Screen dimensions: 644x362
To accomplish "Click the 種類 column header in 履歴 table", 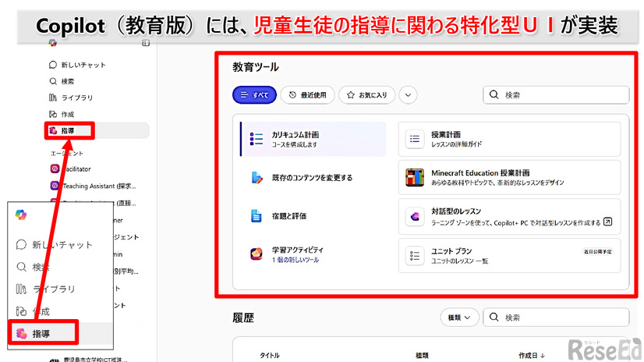I will point(422,356).
